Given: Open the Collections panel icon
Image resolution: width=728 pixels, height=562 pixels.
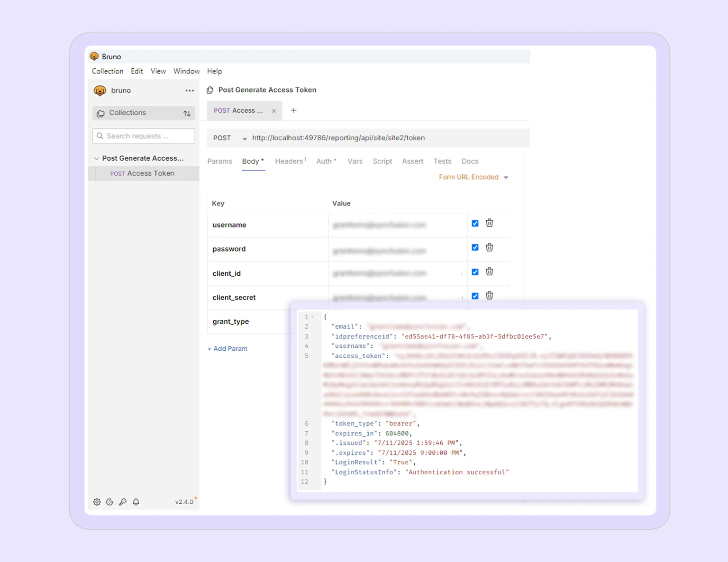Looking at the screenshot, I should point(100,113).
